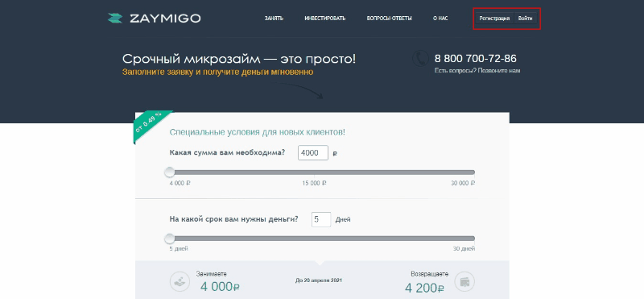Image resolution: width=644 pixels, height=299 pixels.
Task: Click the Регистрация button
Action: tap(494, 19)
